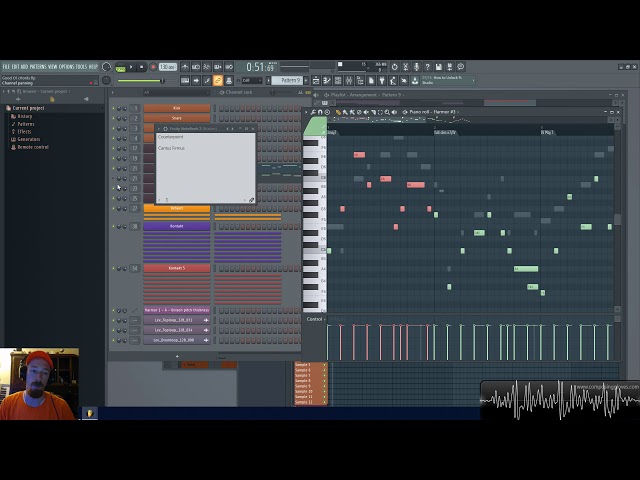Click the save project floppy icon
The image size is (640, 480).
click(438, 67)
